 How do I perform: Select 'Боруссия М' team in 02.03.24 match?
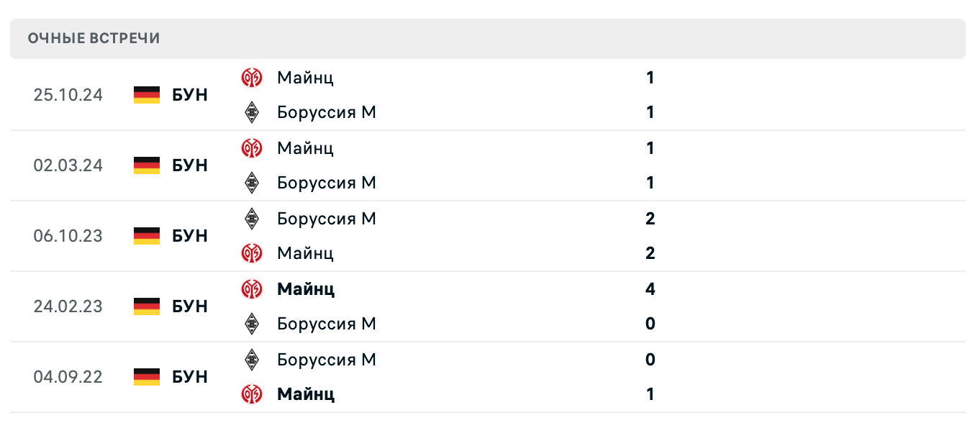(x=327, y=183)
